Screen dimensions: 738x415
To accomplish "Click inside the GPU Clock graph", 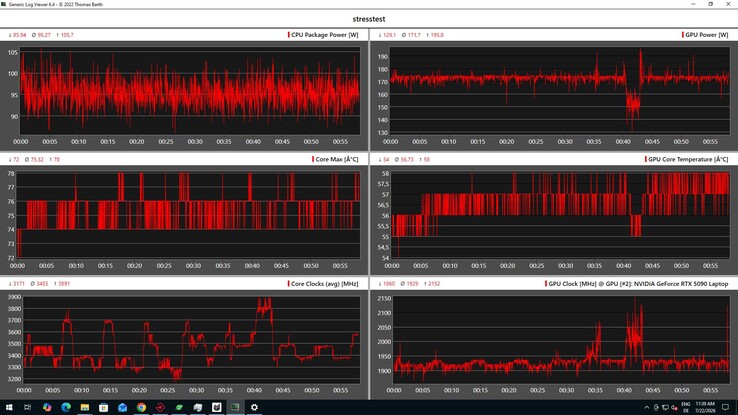I will tap(562, 339).
